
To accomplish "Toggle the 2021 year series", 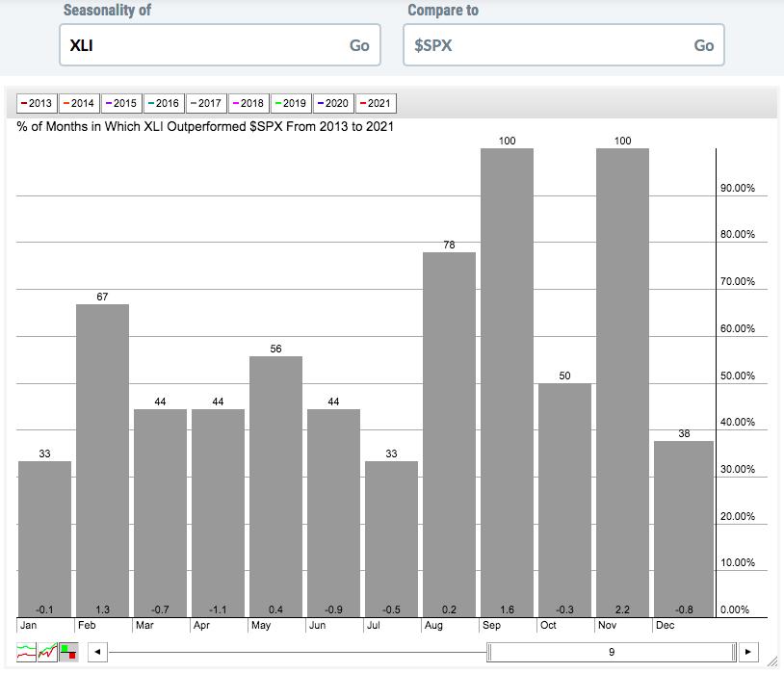I will 375,103.
